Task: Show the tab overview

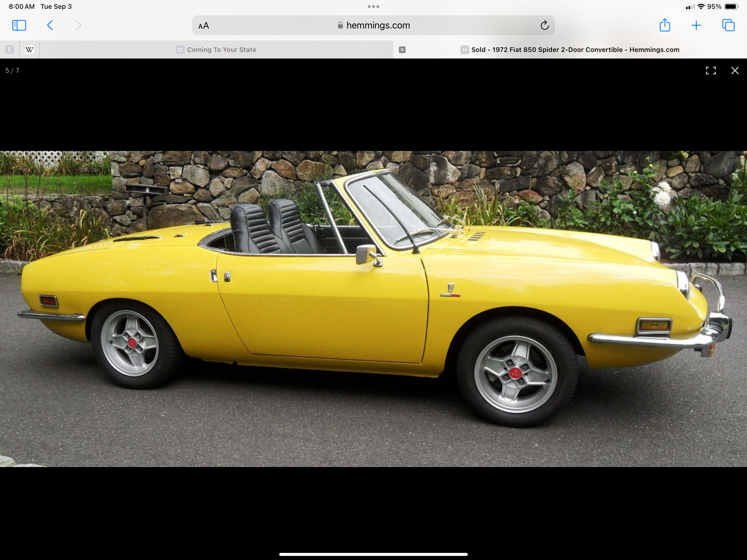Action: tap(728, 25)
